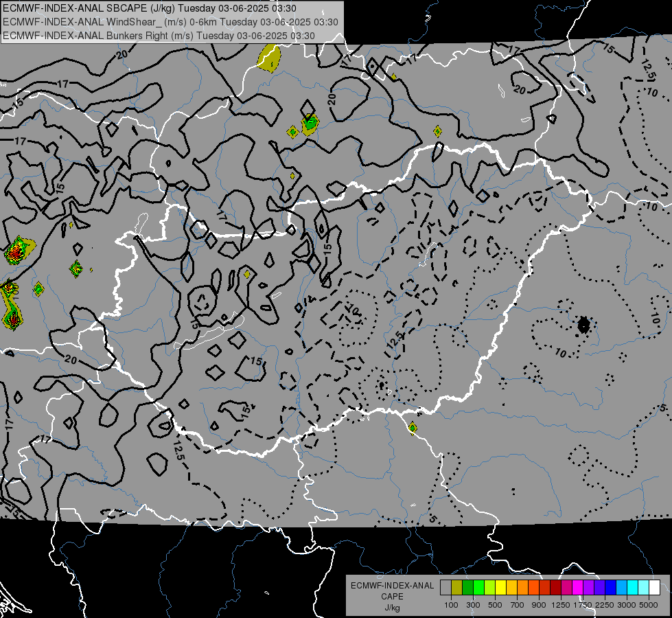Click the pure yellow CAPE legend swatch
Screen dimensions: 672x618
(500, 588)
